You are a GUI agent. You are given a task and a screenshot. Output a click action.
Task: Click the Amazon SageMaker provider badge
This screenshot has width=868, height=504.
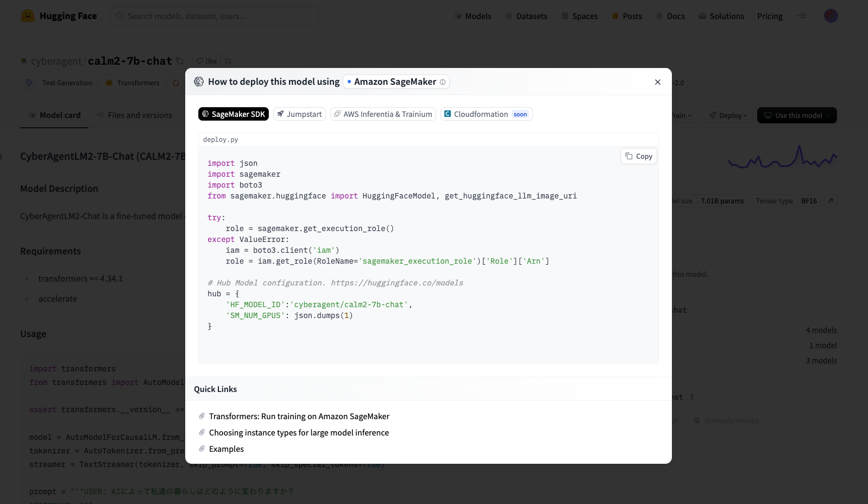[396, 82]
